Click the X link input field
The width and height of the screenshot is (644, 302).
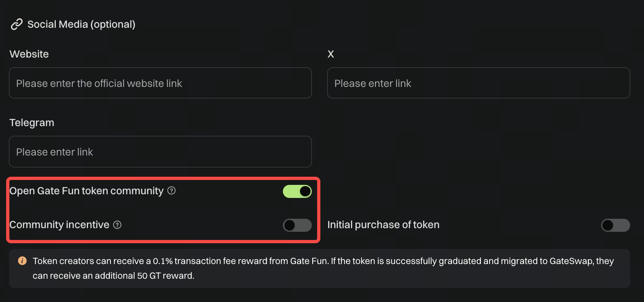[x=479, y=83]
